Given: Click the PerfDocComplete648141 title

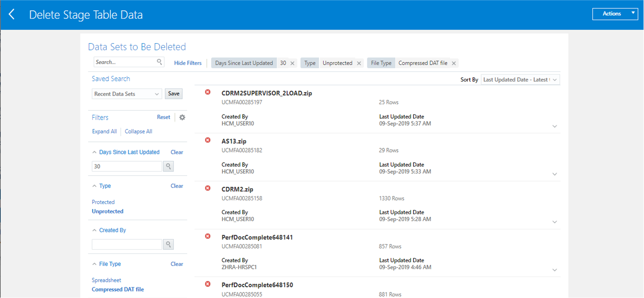Looking at the screenshot, I should [257, 237].
